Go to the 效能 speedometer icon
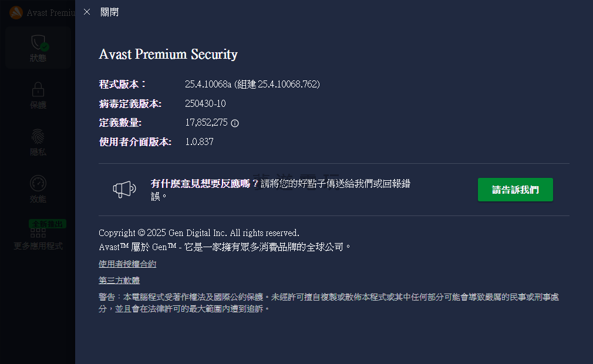This screenshot has height=364, width=593. [38, 183]
